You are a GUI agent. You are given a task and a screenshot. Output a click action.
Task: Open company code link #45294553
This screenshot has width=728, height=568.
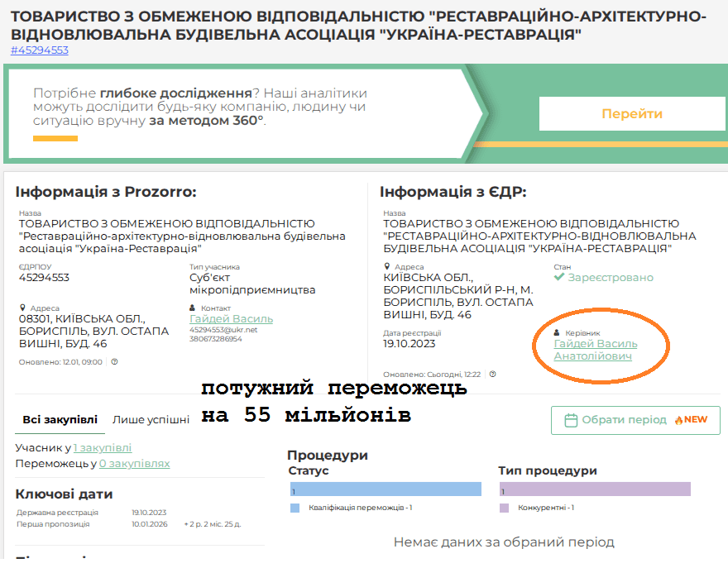[x=40, y=50]
